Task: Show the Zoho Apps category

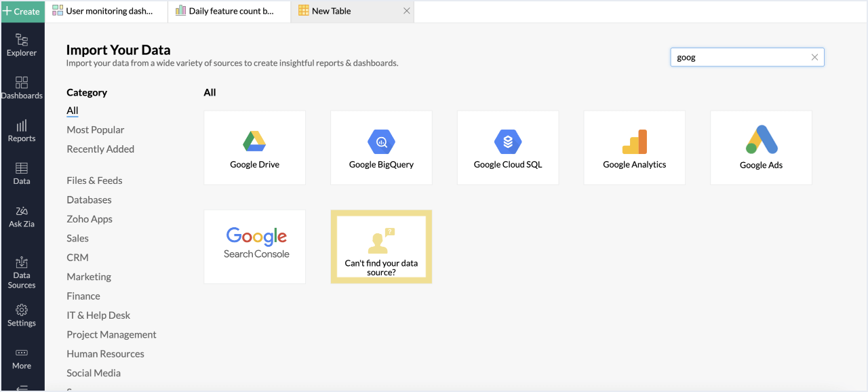Action: pos(90,219)
